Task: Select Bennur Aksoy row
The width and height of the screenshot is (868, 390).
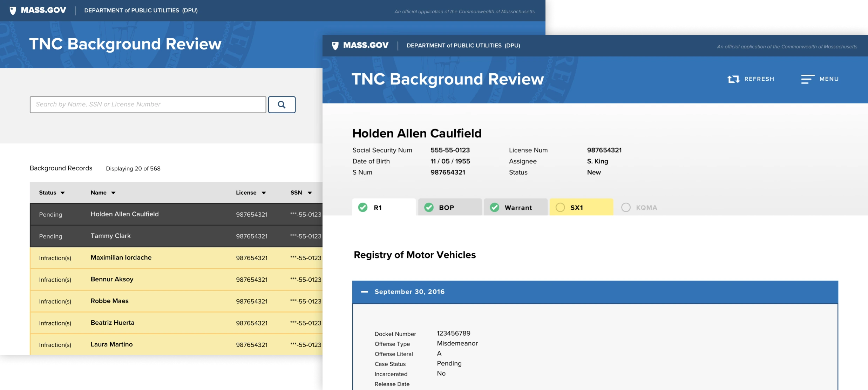Action: coord(176,280)
